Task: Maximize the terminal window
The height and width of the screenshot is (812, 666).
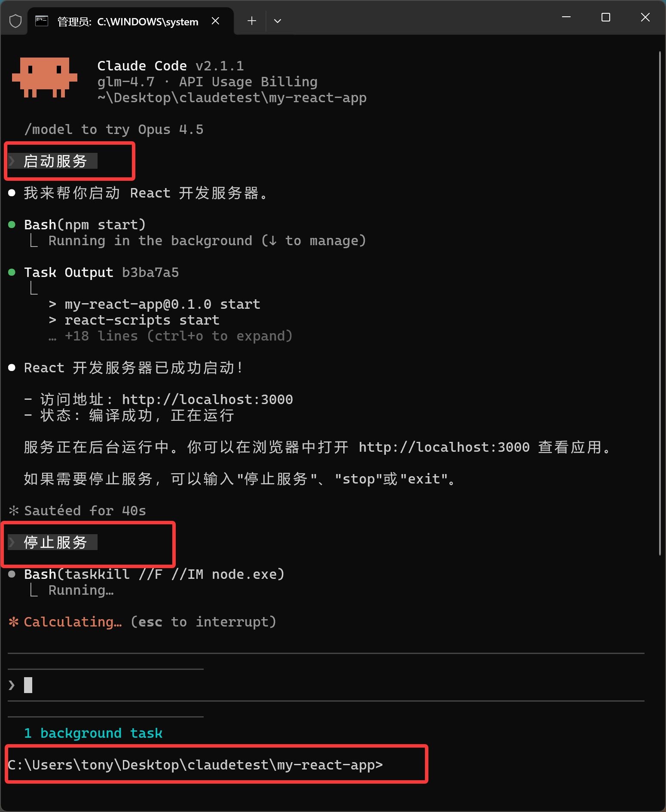Action: pyautogui.click(x=606, y=18)
